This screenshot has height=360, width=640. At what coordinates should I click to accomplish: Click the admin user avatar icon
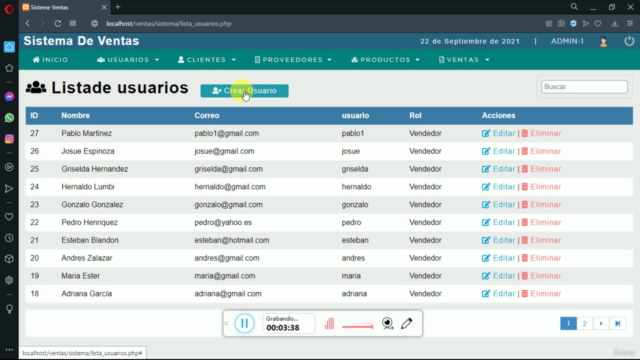pyautogui.click(x=604, y=42)
